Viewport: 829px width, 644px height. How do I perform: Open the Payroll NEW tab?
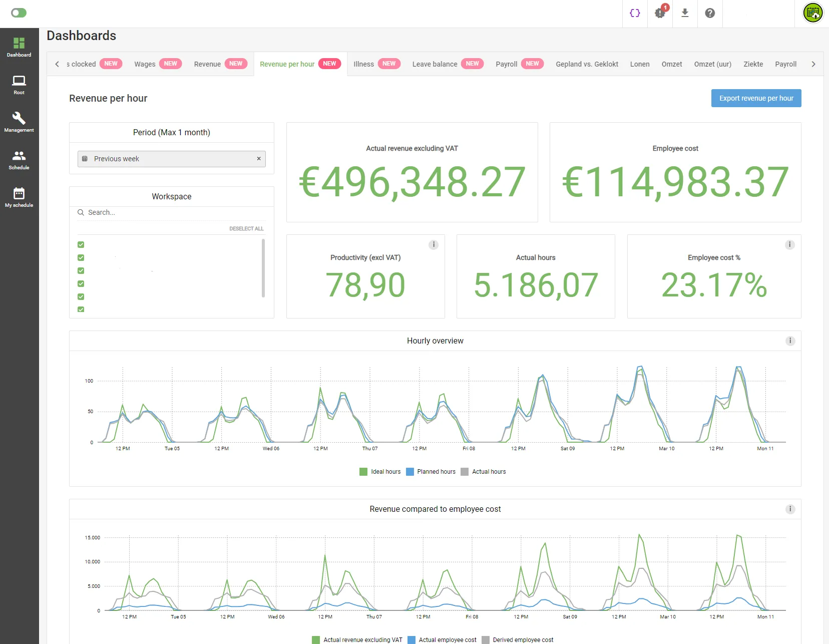point(520,64)
